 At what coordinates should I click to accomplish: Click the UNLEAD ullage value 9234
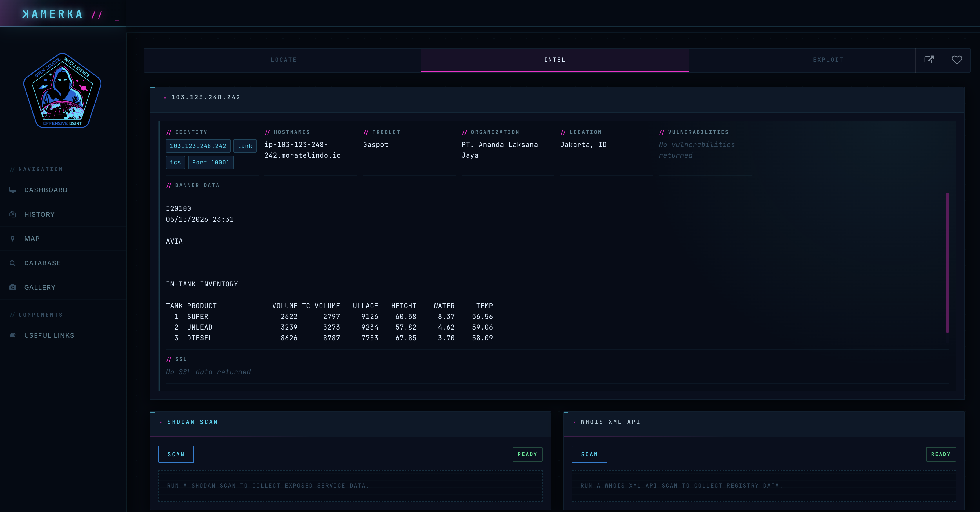pyautogui.click(x=370, y=327)
